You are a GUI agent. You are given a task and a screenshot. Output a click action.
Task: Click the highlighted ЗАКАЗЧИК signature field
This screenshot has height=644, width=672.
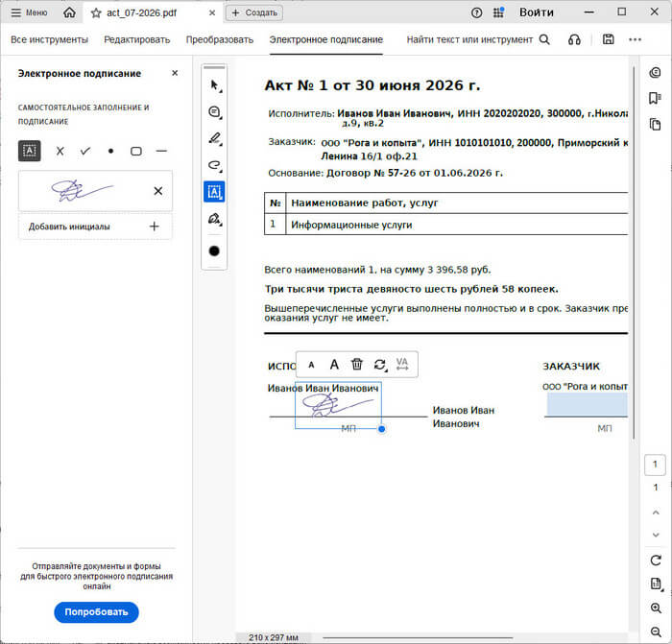(x=588, y=404)
